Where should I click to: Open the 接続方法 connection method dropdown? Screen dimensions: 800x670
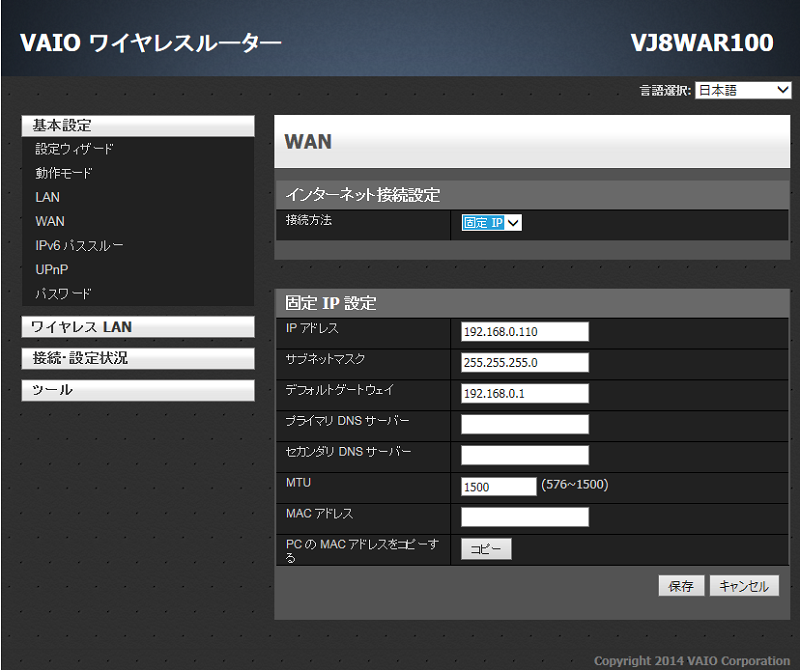coord(491,222)
